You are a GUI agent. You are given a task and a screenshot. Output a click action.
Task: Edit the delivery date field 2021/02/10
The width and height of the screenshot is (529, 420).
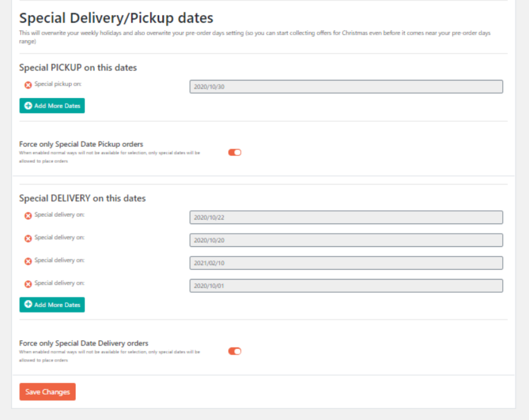click(346, 263)
